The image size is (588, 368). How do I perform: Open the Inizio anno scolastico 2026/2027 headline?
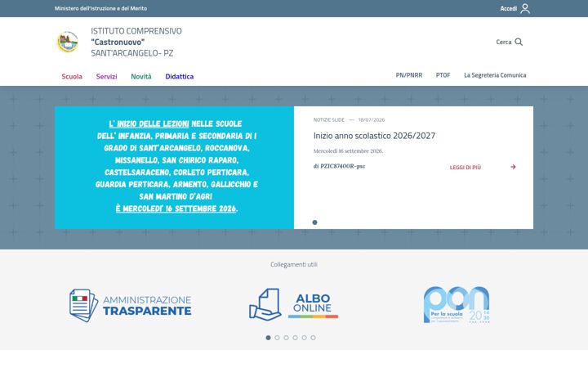pyautogui.click(x=374, y=136)
